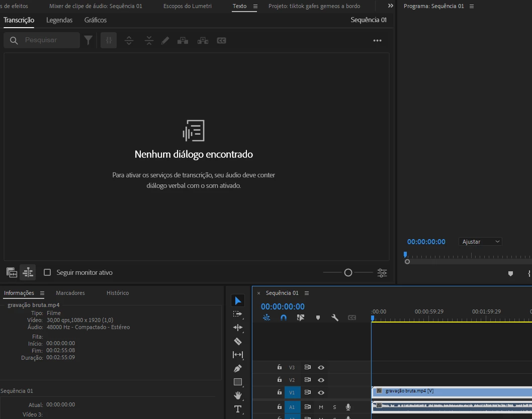Switch to the Legendas tab
This screenshot has width=532, height=419.
tap(59, 20)
